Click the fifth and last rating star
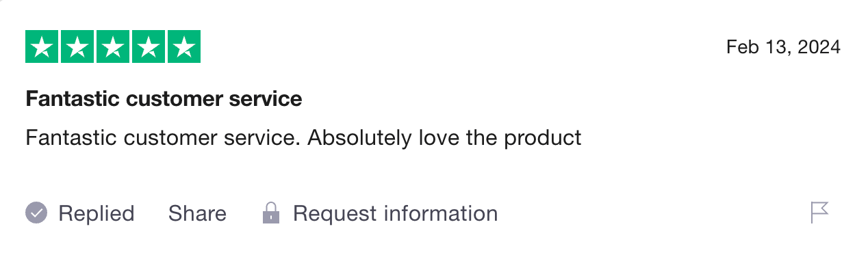868x272 pixels. [x=183, y=47]
